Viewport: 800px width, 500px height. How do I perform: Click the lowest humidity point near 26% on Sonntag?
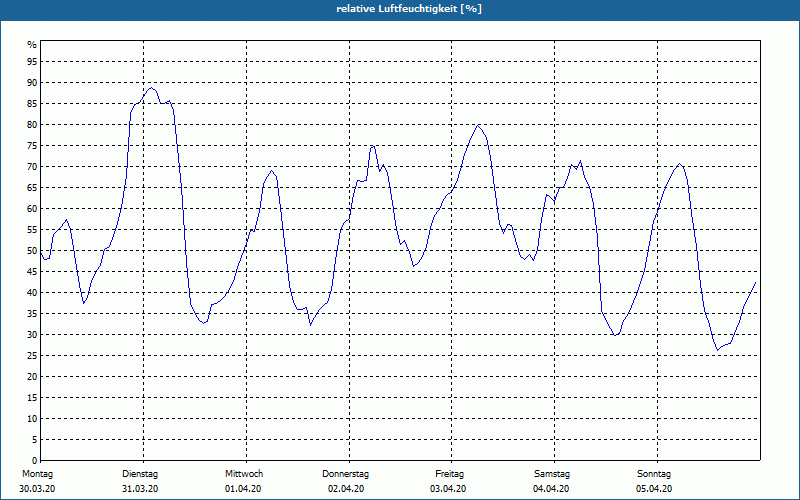[x=717, y=351]
